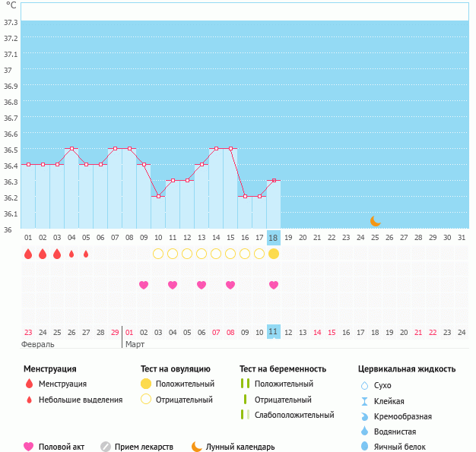Select the highlighted calendar date 11
This screenshot has width=476, height=452.
[274, 332]
